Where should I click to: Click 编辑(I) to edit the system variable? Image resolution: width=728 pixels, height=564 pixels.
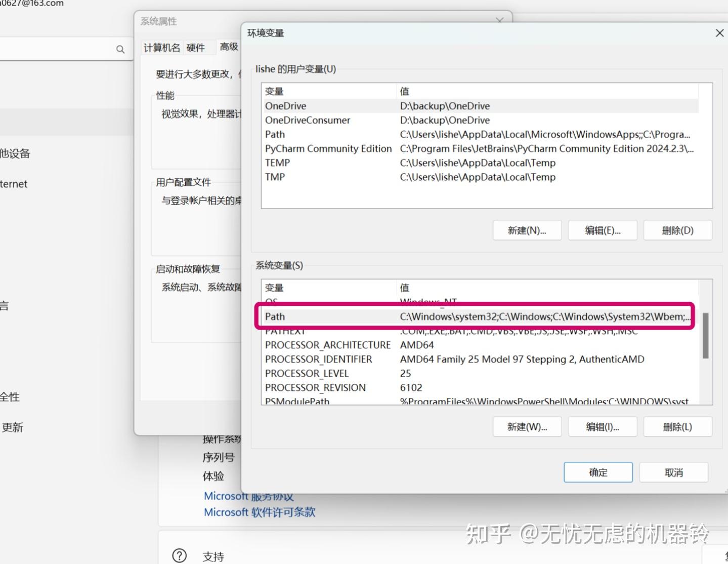click(x=602, y=426)
